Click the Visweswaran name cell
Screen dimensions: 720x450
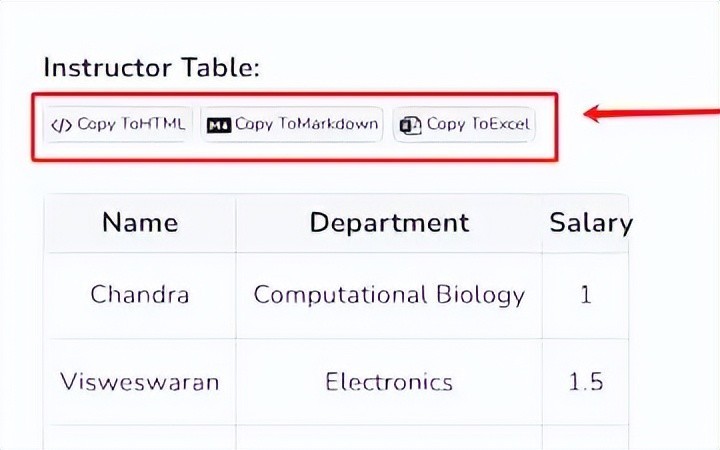pyautogui.click(x=140, y=382)
